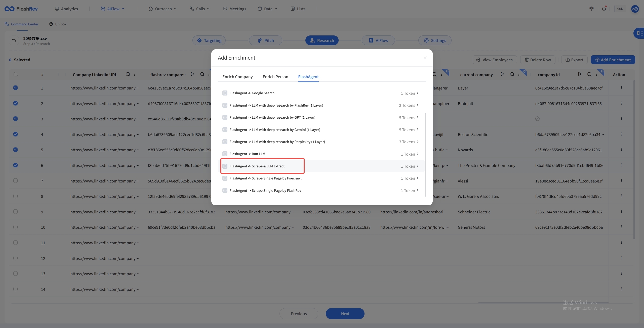Go to the Targeting step
The image size is (644, 328).
209,40
